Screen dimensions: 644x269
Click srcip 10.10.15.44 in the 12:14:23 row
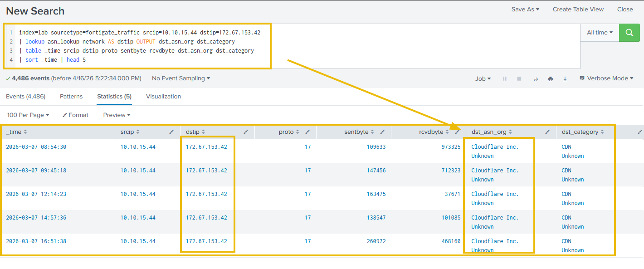(138, 194)
